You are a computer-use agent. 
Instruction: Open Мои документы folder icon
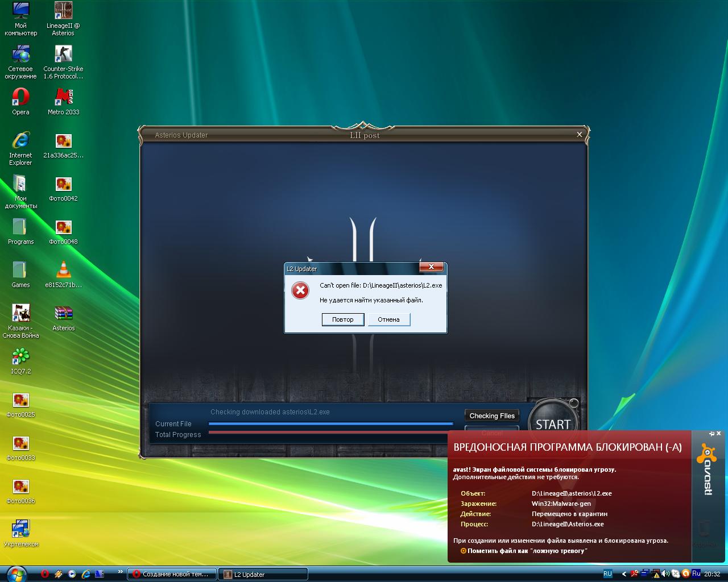point(20,192)
